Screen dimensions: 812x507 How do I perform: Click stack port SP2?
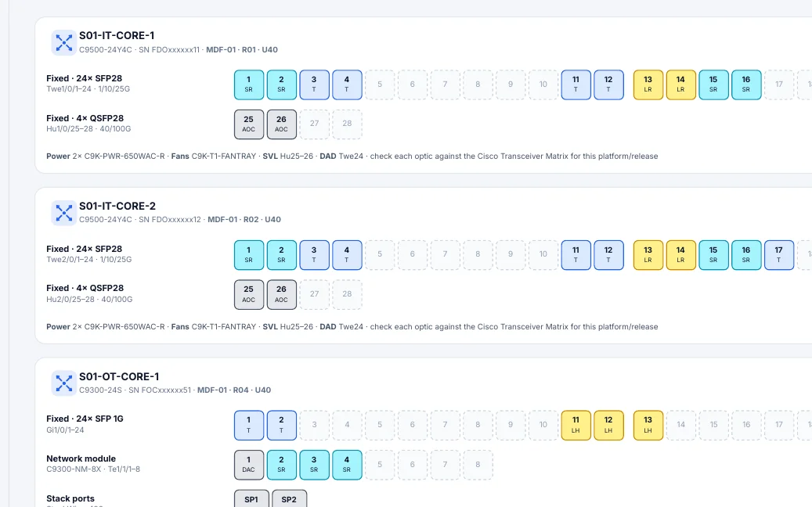point(289,499)
